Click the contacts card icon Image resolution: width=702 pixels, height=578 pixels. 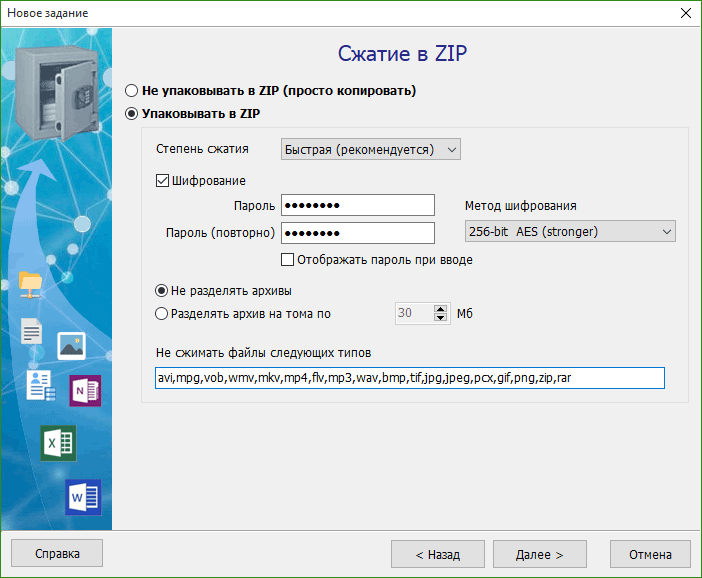tap(40, 385)
